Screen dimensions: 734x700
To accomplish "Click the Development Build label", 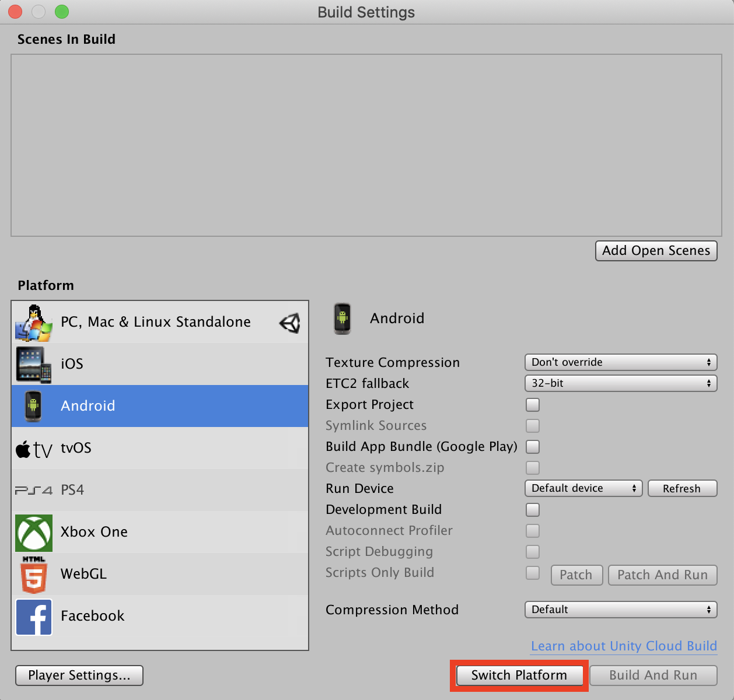I will pos(384,509).
